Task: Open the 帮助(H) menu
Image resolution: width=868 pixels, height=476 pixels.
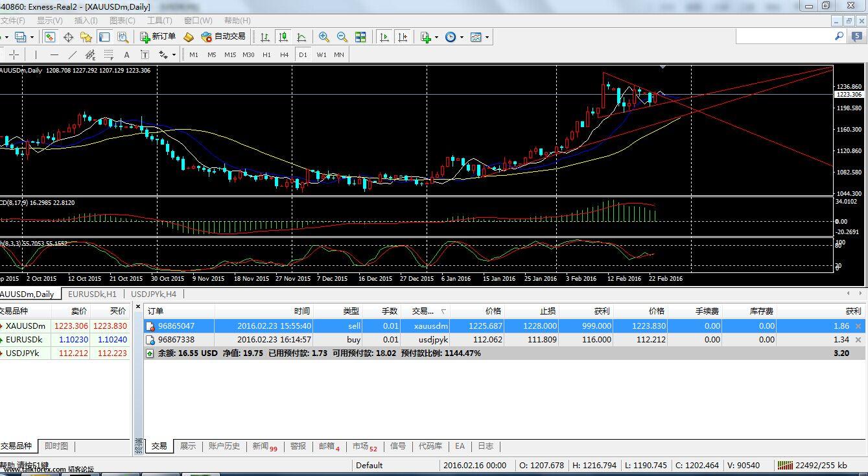Action: [237, 21]
